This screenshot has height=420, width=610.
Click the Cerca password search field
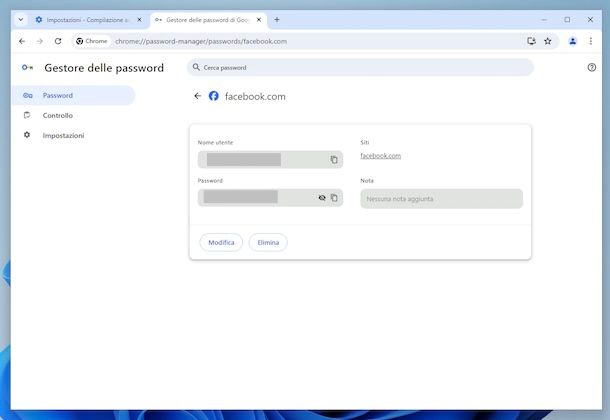point(360,67)
